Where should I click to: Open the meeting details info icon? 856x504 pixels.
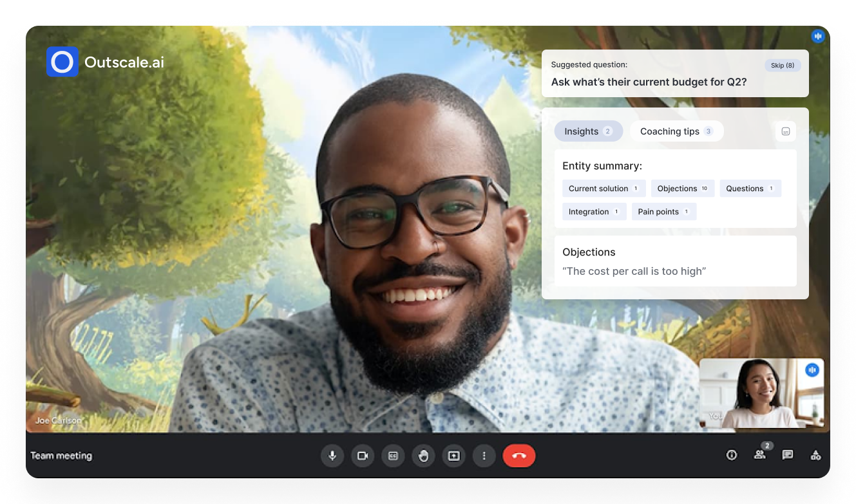pos(732,455)
